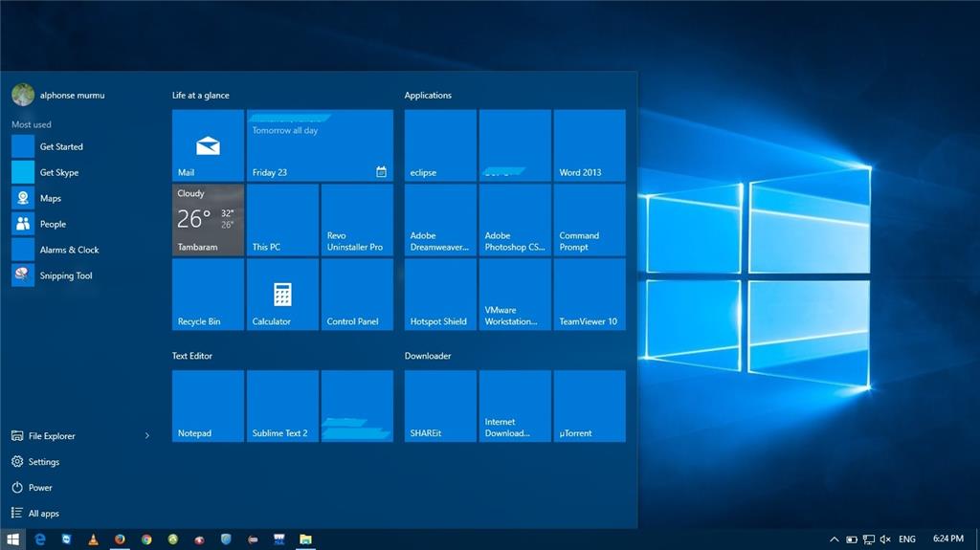The image size is (980, 550).
Task: Unmute via the muted volume tray icon
Action: tap(885, 539)
